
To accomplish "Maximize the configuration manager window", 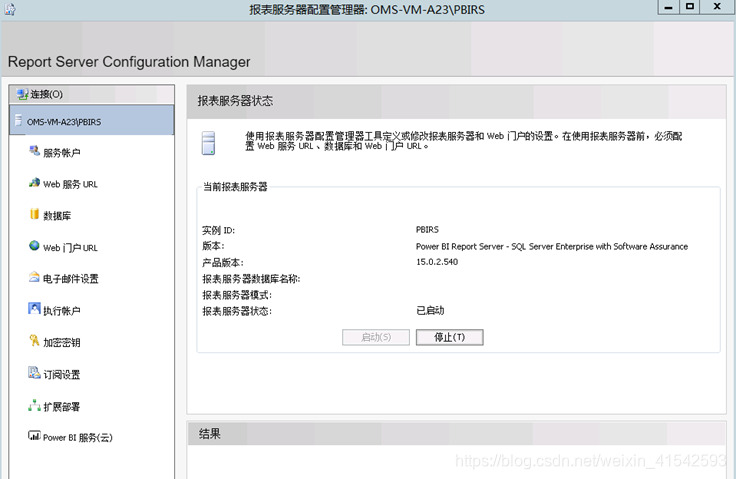I will tap(690, 7).
